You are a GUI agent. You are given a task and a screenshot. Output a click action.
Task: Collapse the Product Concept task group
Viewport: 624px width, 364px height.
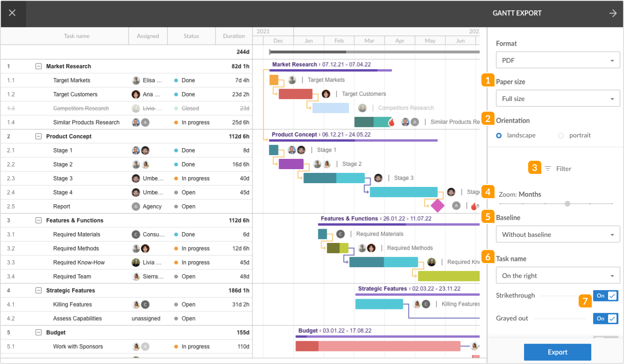(39, 136)
